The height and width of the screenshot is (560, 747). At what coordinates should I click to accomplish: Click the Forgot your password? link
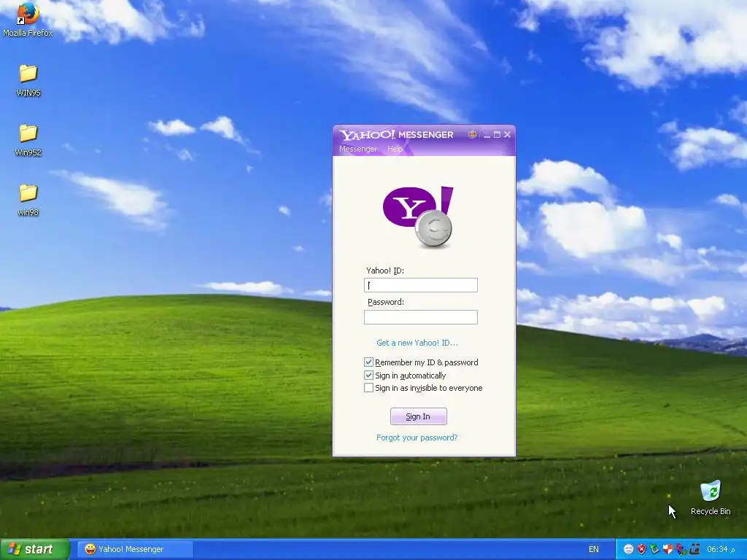(x=417, y=437)
